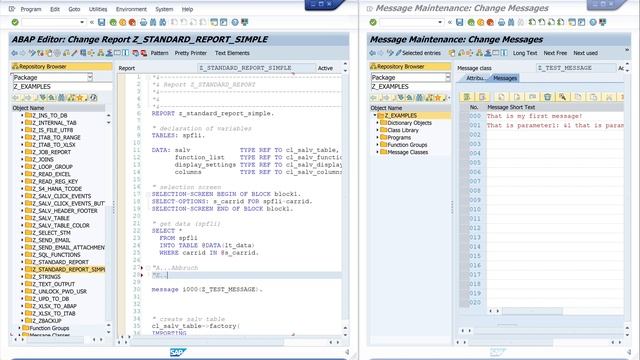Image resolution: width=640 pixels, height=360 pixels.
Task: Collapse Z_EXAMPLES node in right tree
Action: coord(375,116)
